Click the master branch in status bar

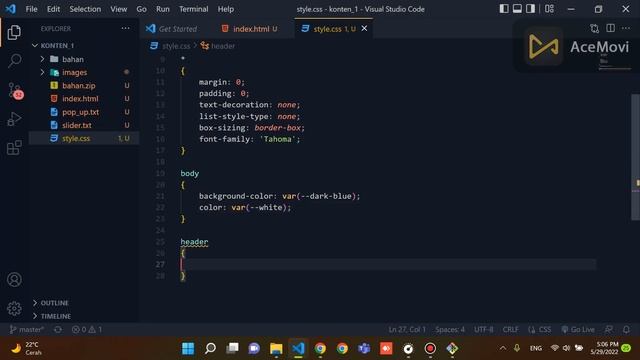[27, 329]
